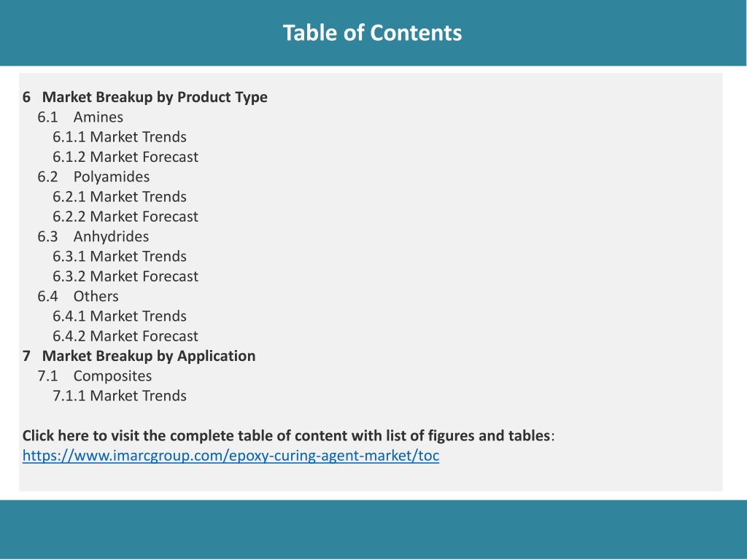Click 6.2.2 Market Forecast entry

tap(125, 217)
